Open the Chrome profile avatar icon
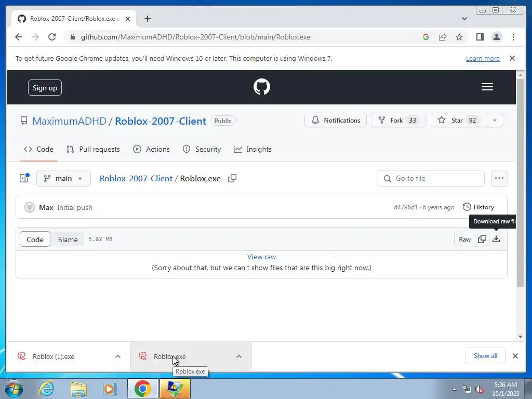The image size is (532, 399). (x=496, y=37)
